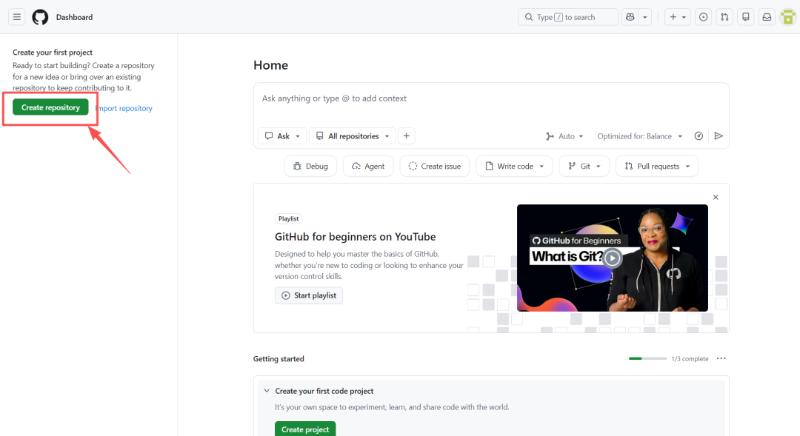Open the Auto model dropdown
The height and width of the screenshot is (436, 800).
point(564,136)
